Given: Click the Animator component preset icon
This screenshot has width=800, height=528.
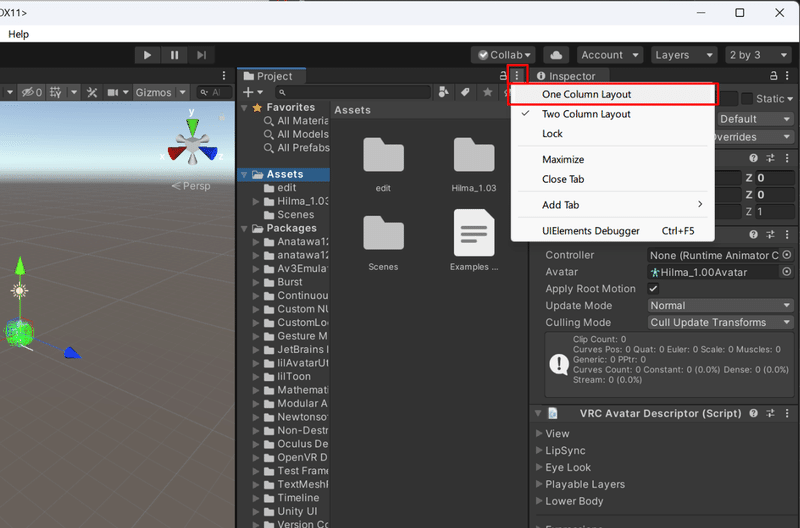Looking at the screenshot, I should click(770, 234).
